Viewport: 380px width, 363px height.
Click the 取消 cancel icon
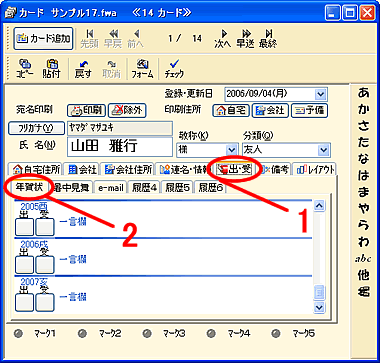[112, 69]
